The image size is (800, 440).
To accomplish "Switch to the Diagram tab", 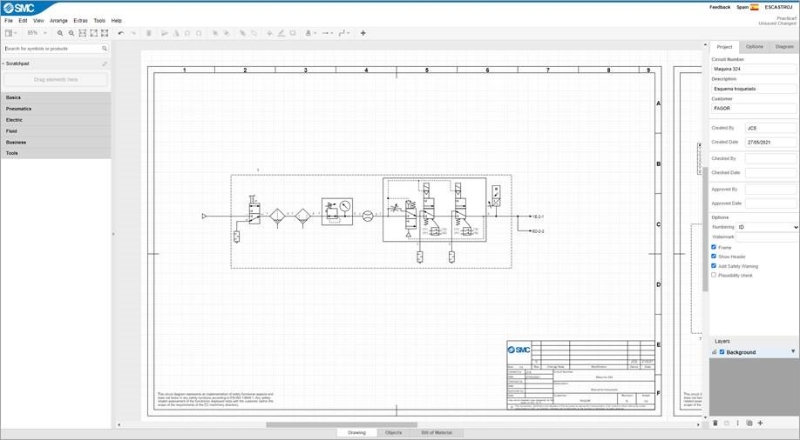I will pos(785,47).
